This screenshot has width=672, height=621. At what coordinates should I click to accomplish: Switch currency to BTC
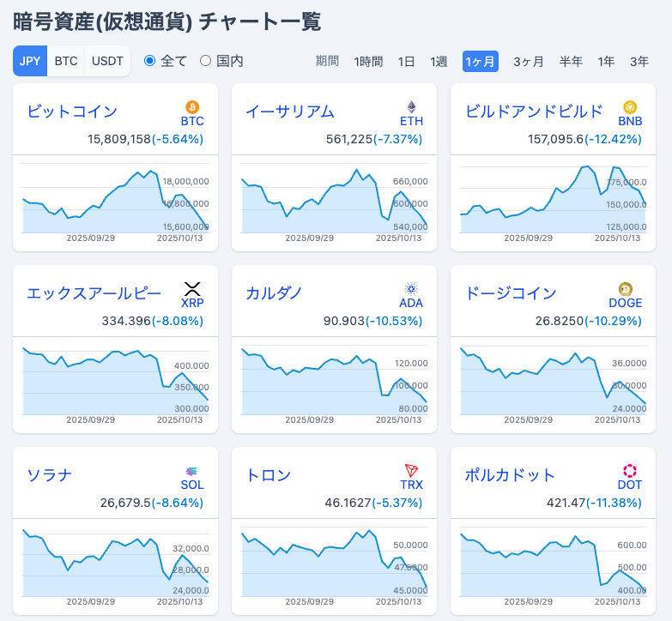(66, 61)
